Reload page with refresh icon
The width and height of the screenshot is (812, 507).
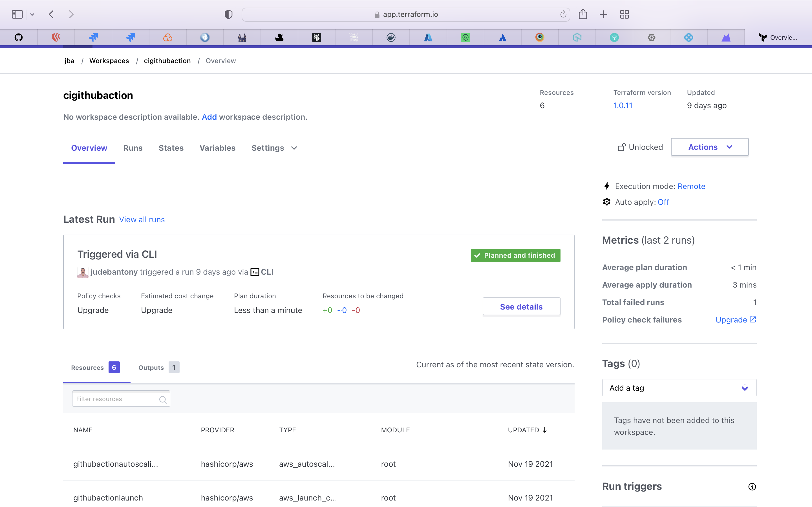pos(563,14)
